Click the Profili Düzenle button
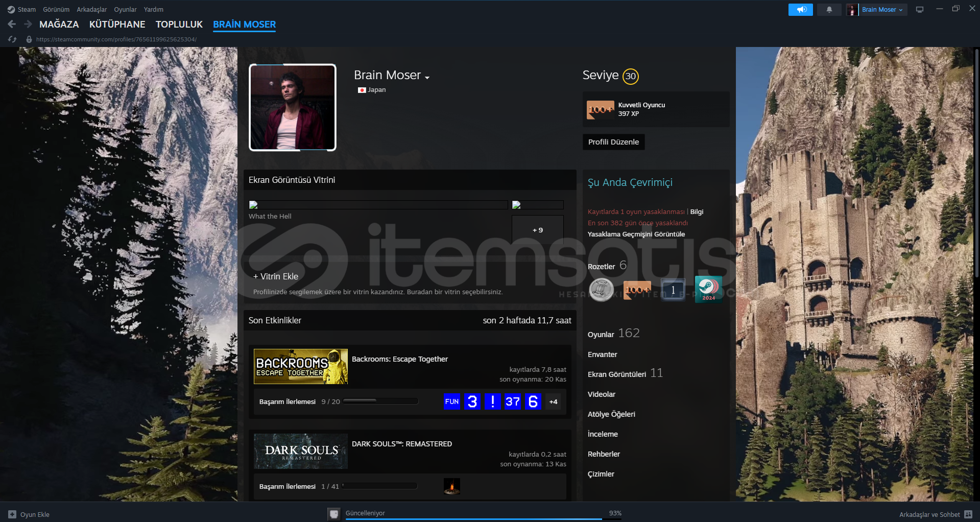Image resolution: width=980 pixels, height=522 pixels. (613, 142)
